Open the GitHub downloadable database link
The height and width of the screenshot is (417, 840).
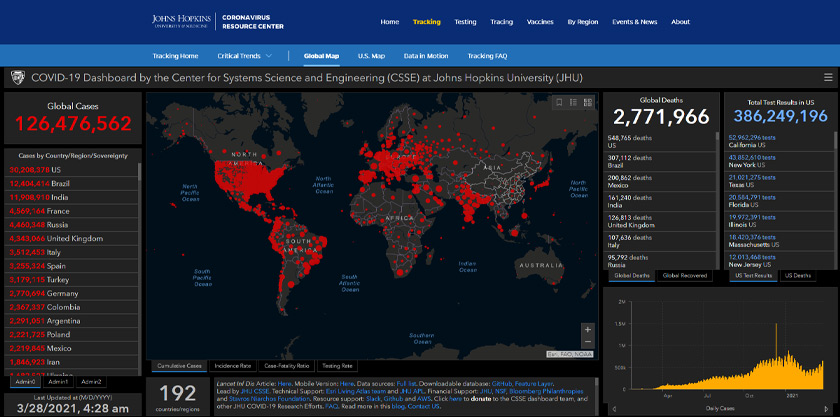coord(502,384)
